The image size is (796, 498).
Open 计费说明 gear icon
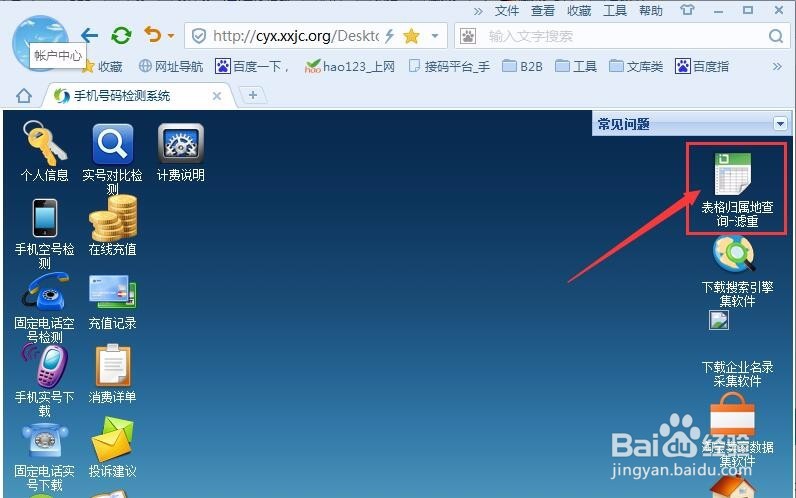181,144
